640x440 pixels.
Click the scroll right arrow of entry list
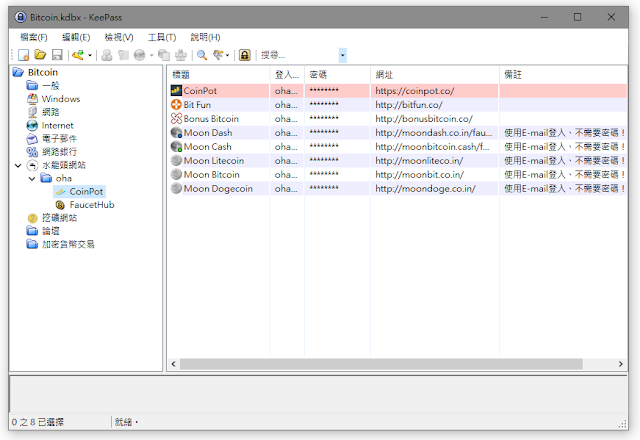620,364
